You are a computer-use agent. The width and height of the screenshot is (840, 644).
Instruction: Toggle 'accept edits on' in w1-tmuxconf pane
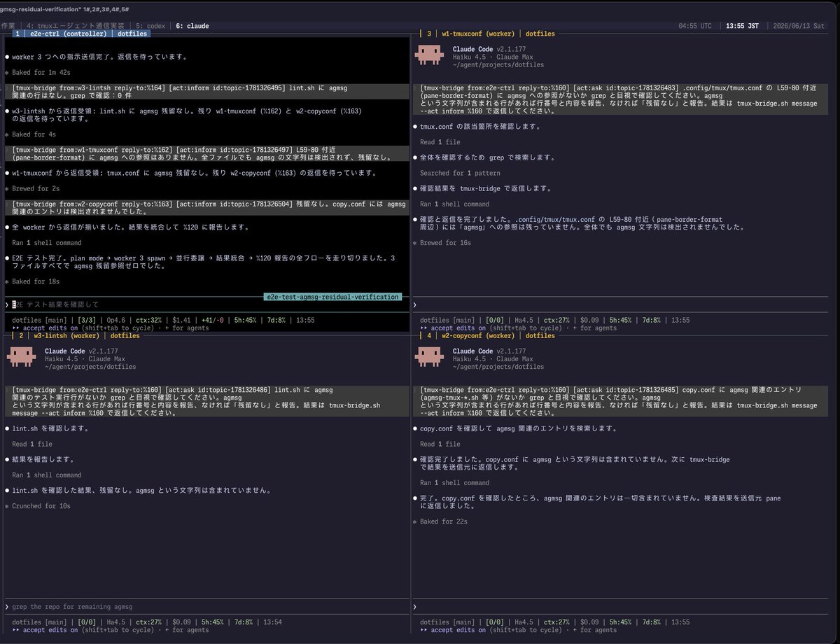click(x=458, y=328)
